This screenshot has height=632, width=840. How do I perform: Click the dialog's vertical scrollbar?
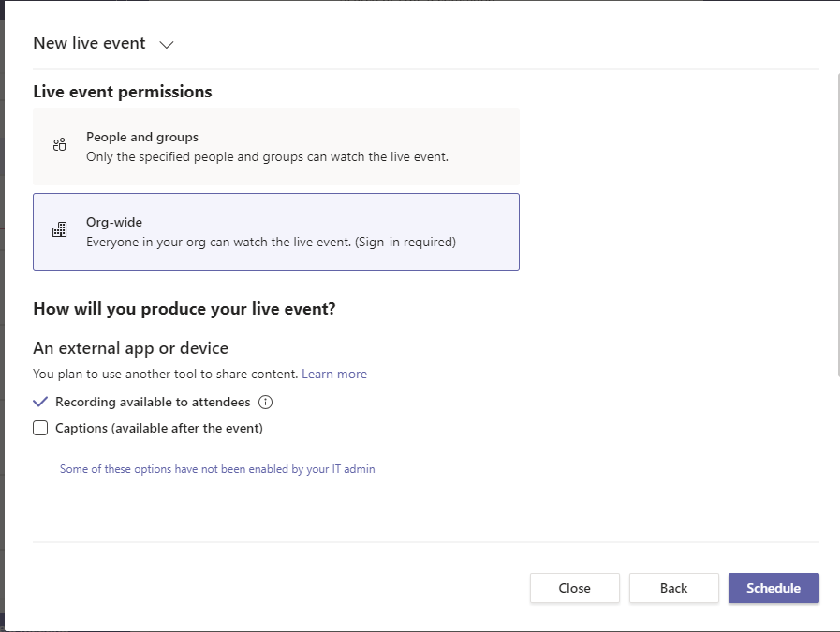point(837,225)
